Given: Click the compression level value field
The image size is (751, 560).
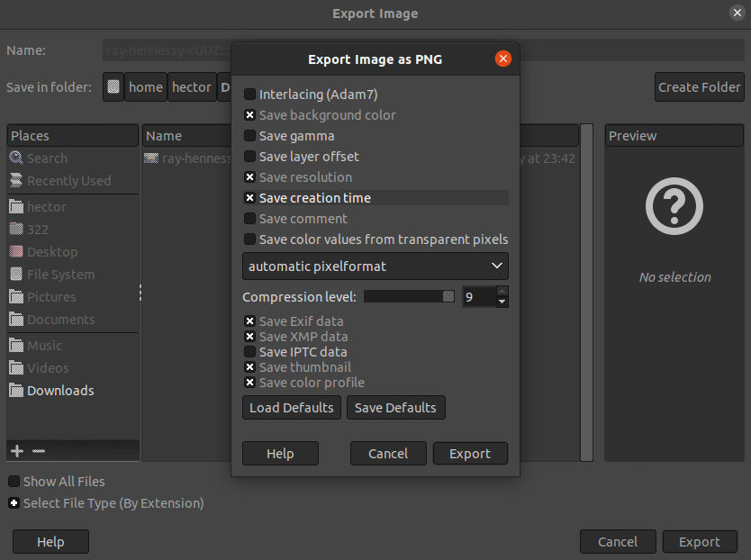Looking at the screenshot, I should [477, 297].
